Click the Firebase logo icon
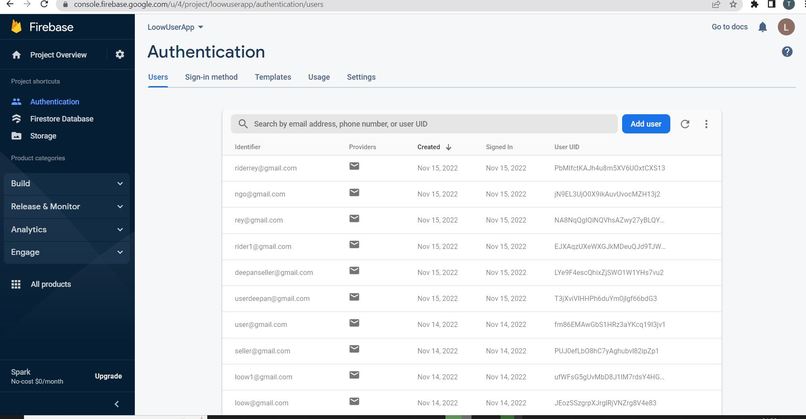806x419 pixels. click(16, 27)
